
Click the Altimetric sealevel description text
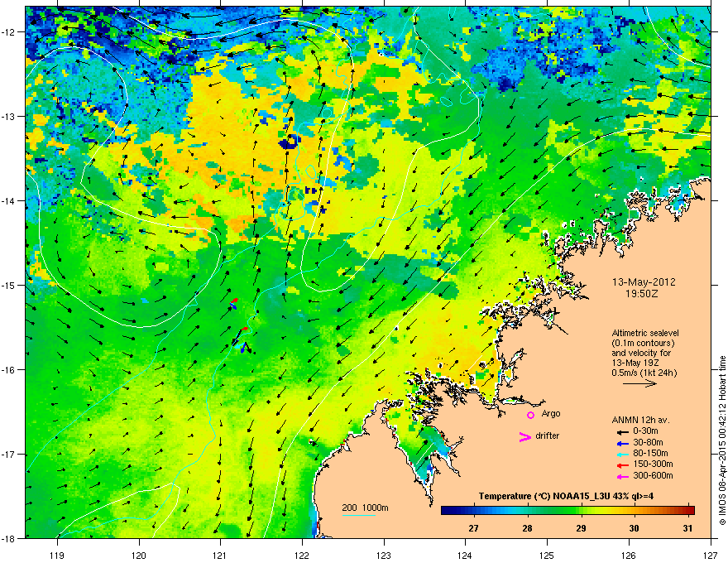(644, 331)
